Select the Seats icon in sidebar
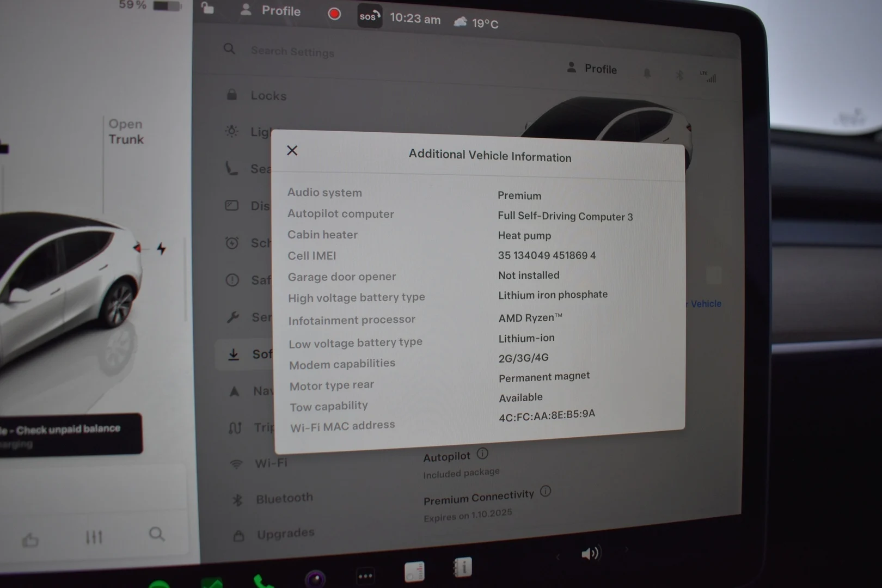Viewport: 882px width, 588px height. tap(232, 168)
